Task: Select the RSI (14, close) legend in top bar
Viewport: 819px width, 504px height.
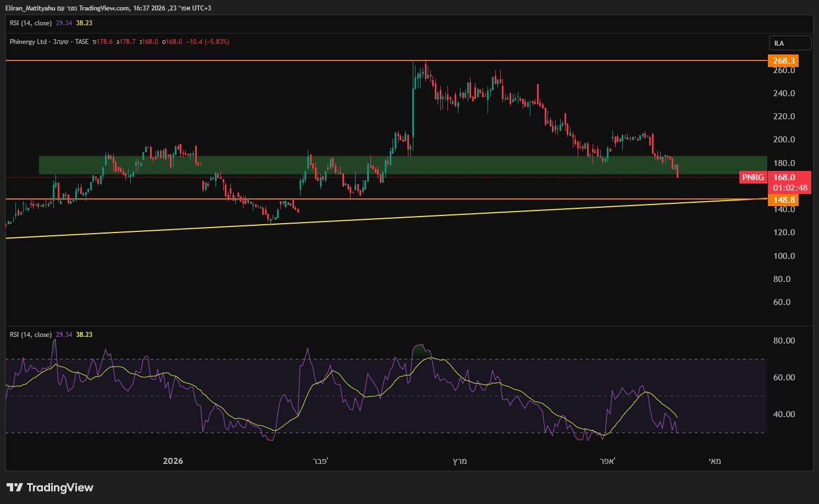Action: pos(31,23)
